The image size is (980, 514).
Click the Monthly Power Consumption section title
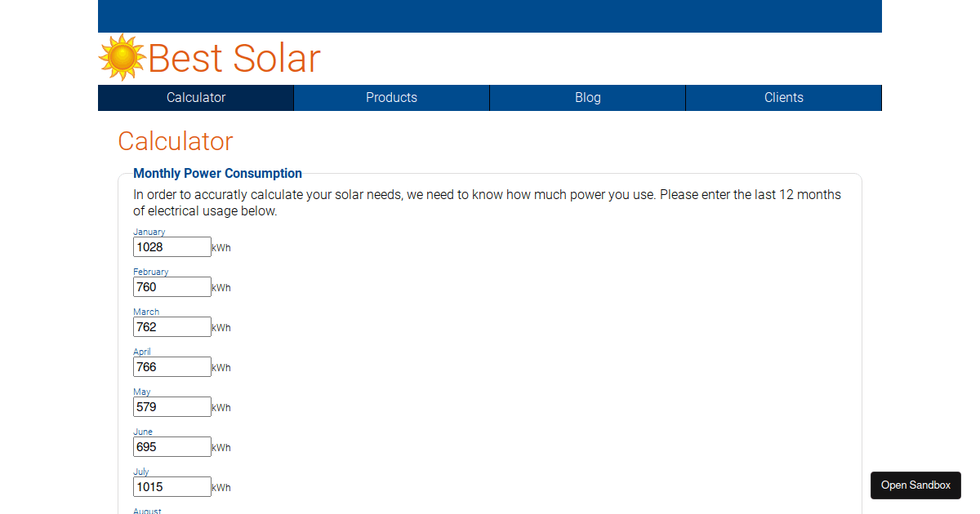(x=217, y=173)
